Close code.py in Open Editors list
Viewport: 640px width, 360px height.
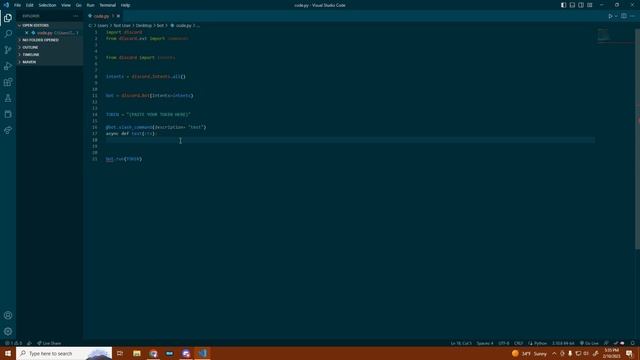(x=27, y=33)
